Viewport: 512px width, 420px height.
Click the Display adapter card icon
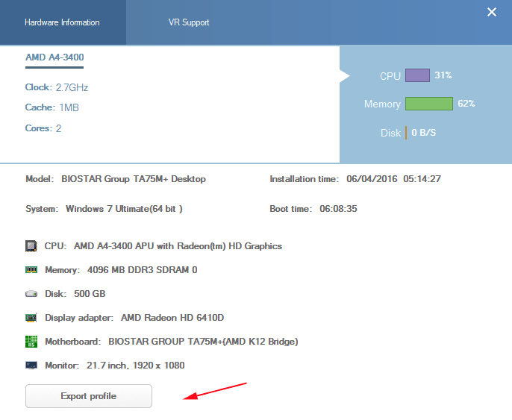pyautogui.click(x=31, y=318)
